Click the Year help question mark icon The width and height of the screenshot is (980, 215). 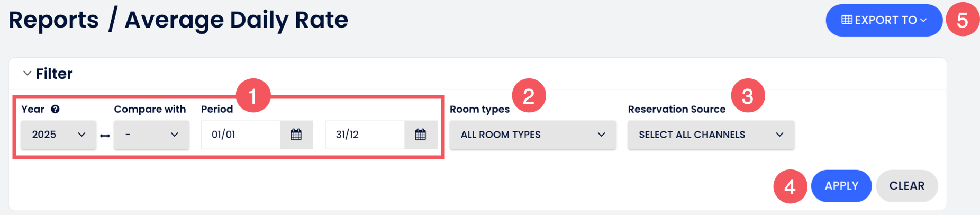(x=55, y=109)
